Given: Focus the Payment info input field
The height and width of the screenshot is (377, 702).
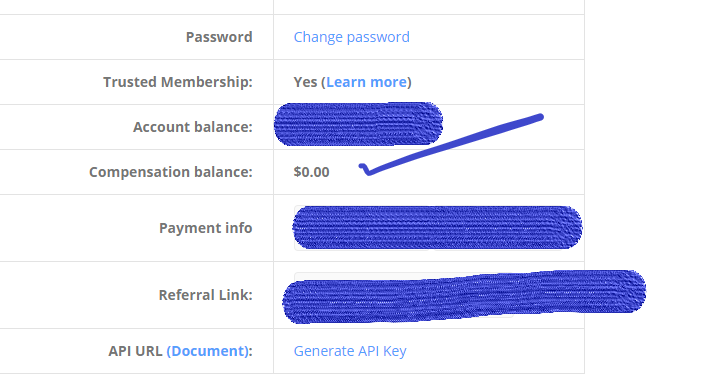Looking at the screenshot, I should pyautogui.click(x=437, y=228).
